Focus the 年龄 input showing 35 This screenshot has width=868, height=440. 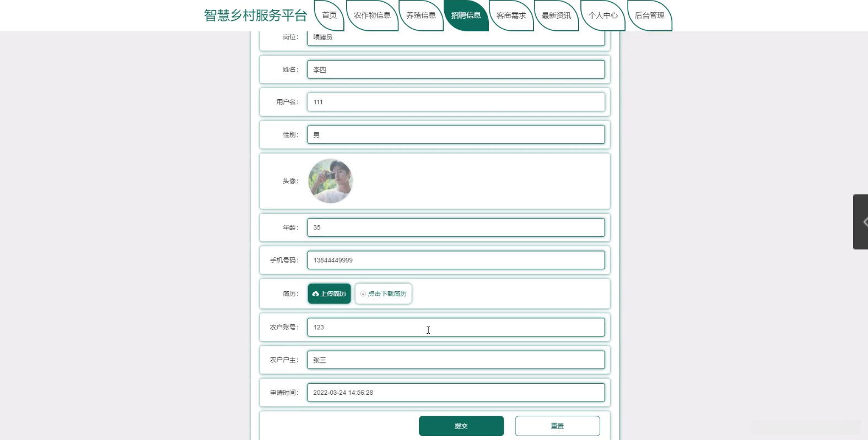click(456, 227)
